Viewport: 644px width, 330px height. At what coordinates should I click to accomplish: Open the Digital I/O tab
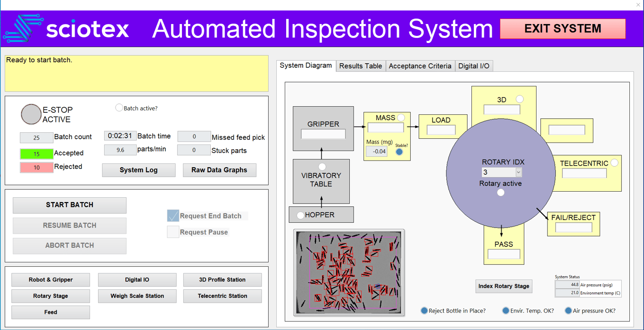474,66
